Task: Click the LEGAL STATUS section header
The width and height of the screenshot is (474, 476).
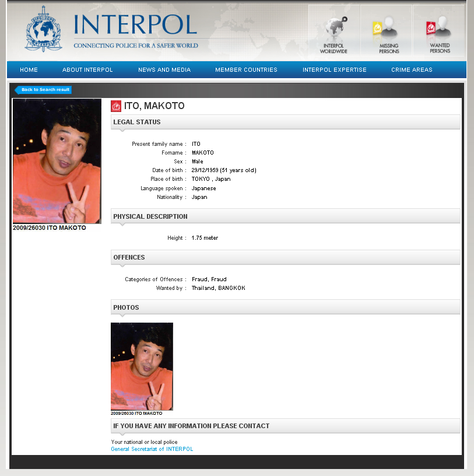Action: point(285,122)
